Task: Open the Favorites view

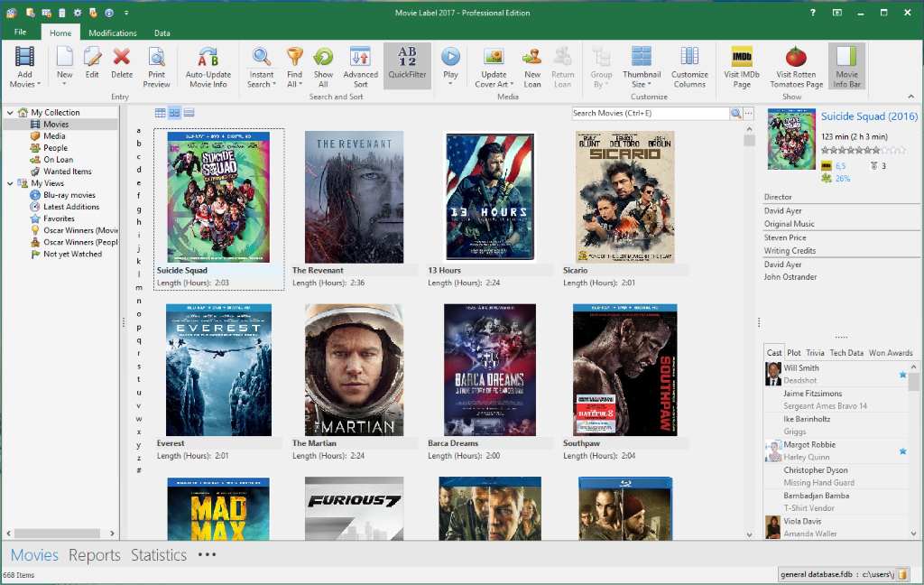Action: pyautogui.click(x=59, y=218)
